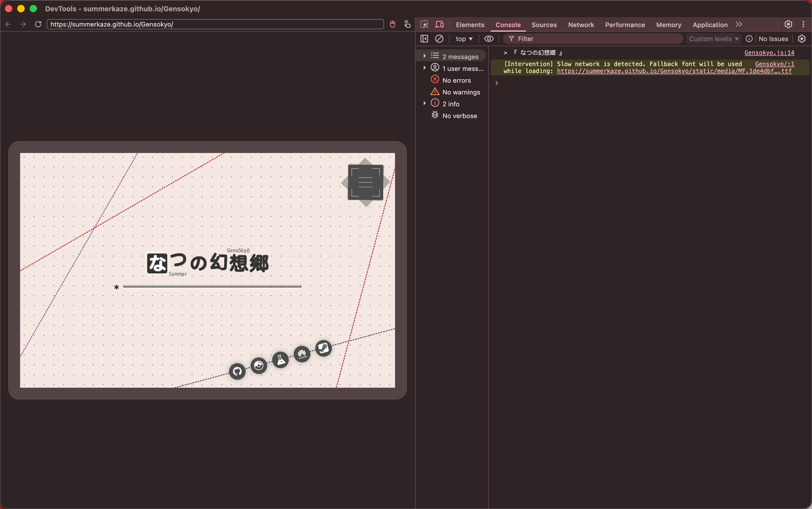812x509 pixels.
Task: Click the user messages icon
Action: click(x=435, y=68)
